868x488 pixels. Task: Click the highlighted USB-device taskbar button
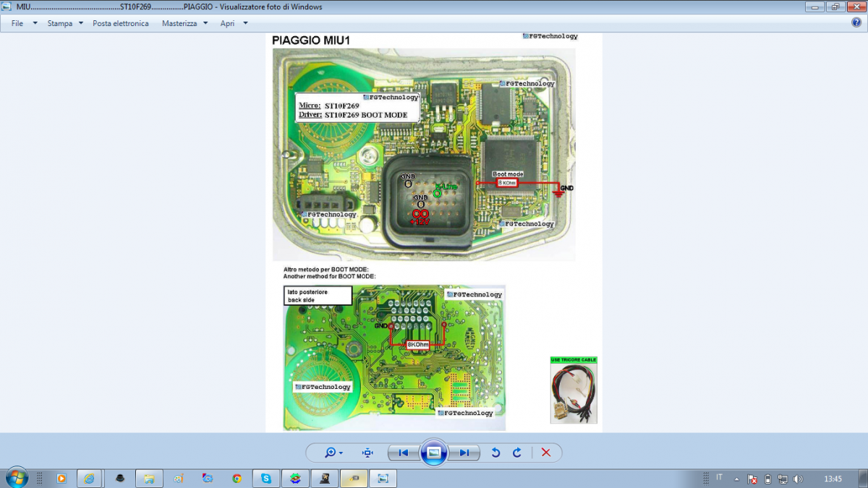coord(354,478)
